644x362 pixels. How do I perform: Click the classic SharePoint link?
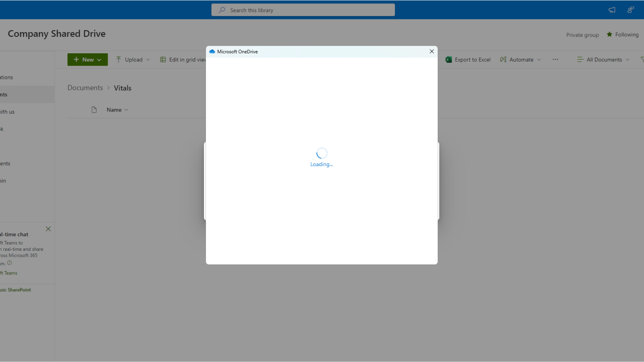15,290
